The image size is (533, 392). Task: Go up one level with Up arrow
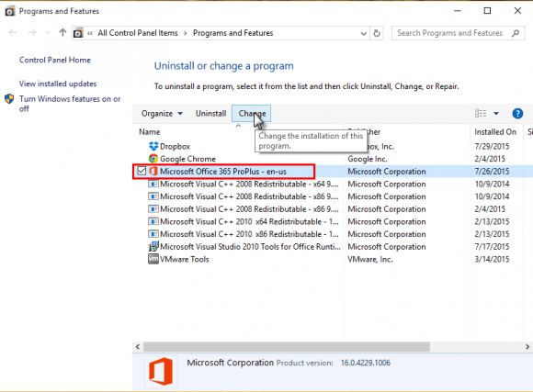point(62,33)
